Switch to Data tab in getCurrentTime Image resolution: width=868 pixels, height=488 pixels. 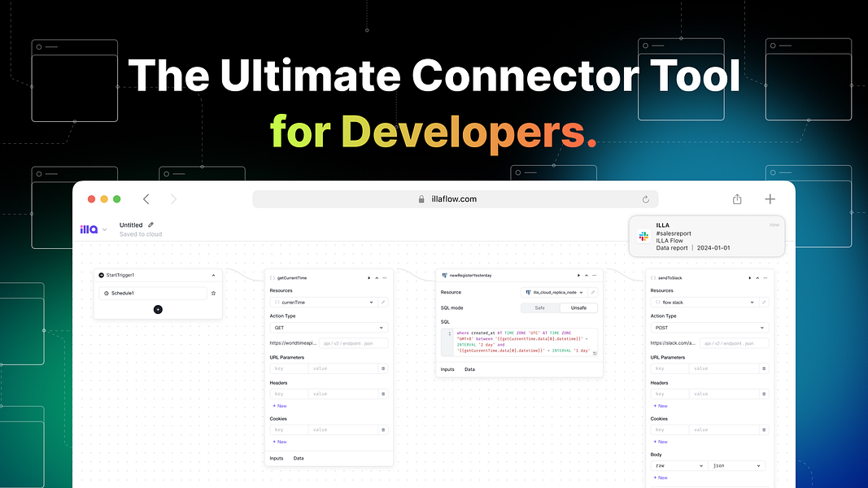299,458
